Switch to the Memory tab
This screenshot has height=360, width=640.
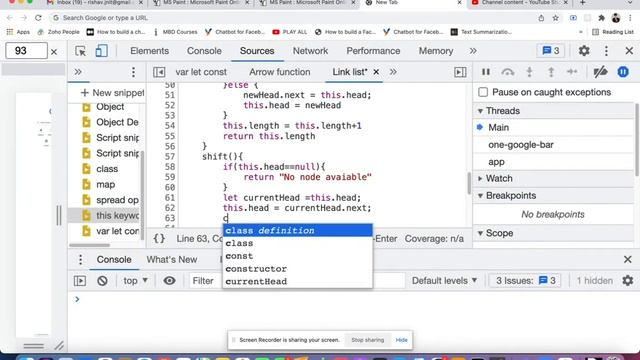[436, 51]
